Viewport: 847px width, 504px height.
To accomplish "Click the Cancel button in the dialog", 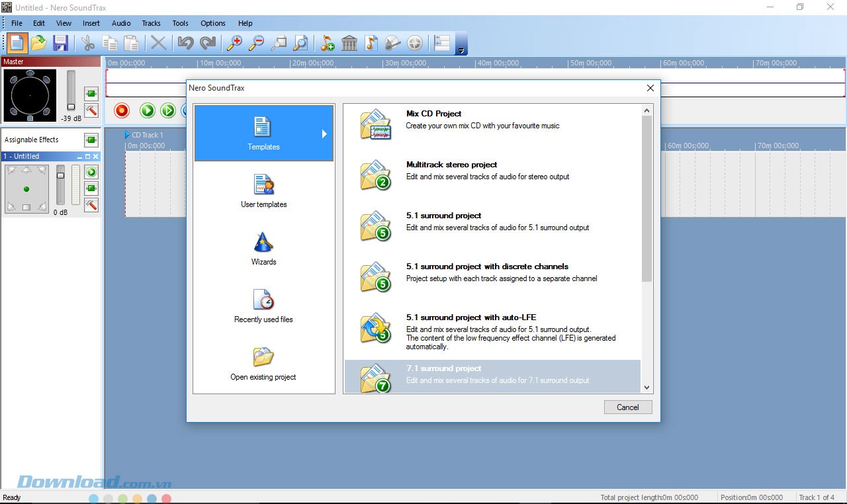I will [x=627, y=407].
